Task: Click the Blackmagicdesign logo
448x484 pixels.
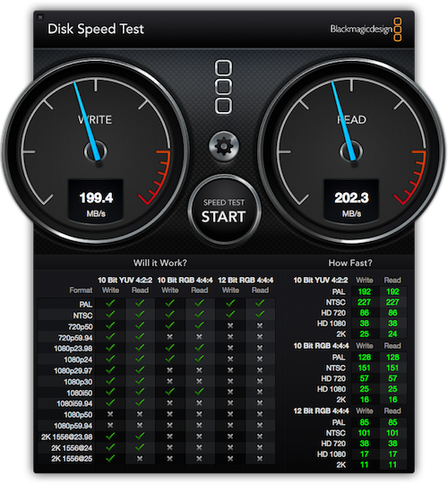Action: [366, 30]
